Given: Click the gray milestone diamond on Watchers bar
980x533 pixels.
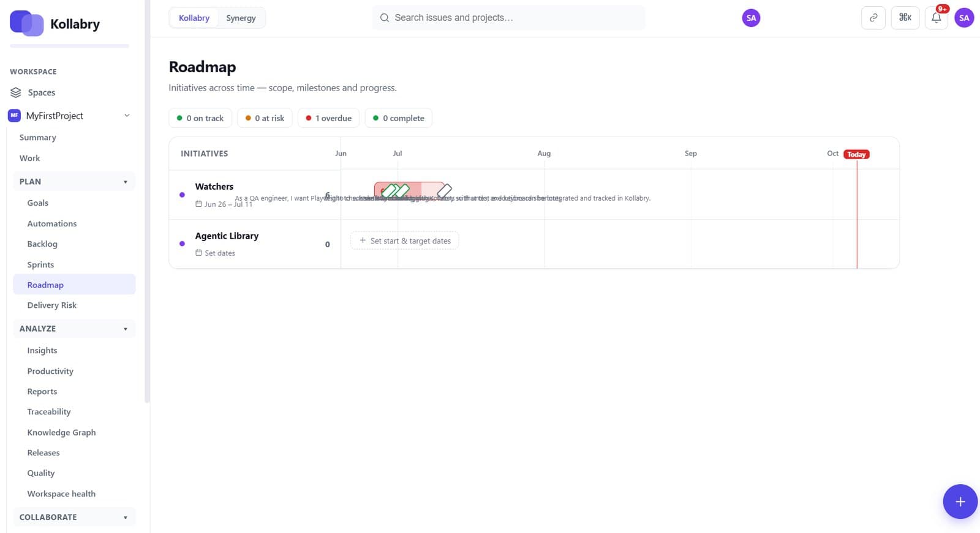Looking at the screenshot, I should pos(445,191).
